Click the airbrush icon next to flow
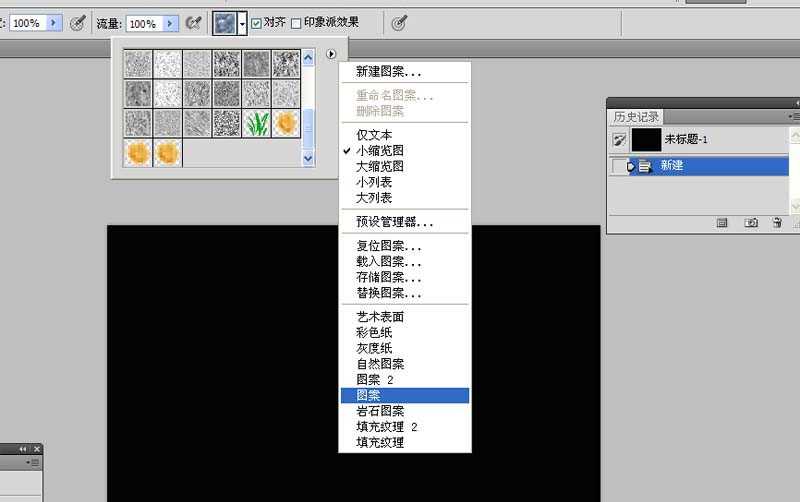Image resolution: width=800 pixels, height=502 pixels. coord(194,23)
